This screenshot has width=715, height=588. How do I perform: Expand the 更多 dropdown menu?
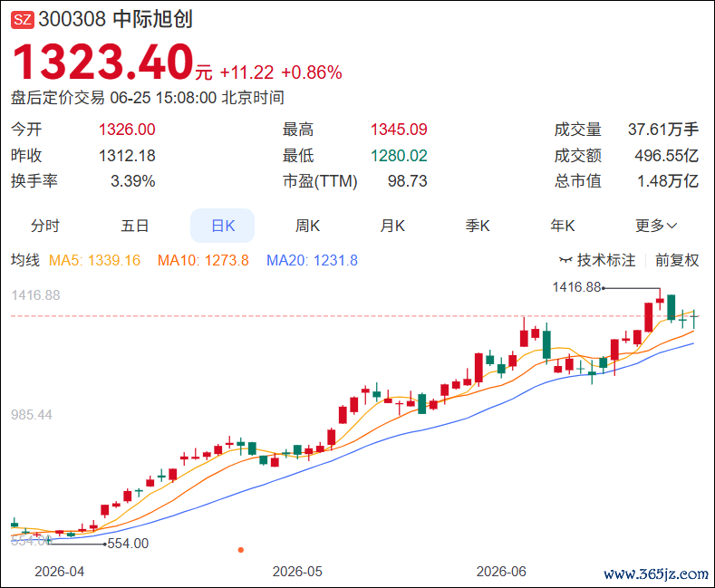[x=656, y=226]
